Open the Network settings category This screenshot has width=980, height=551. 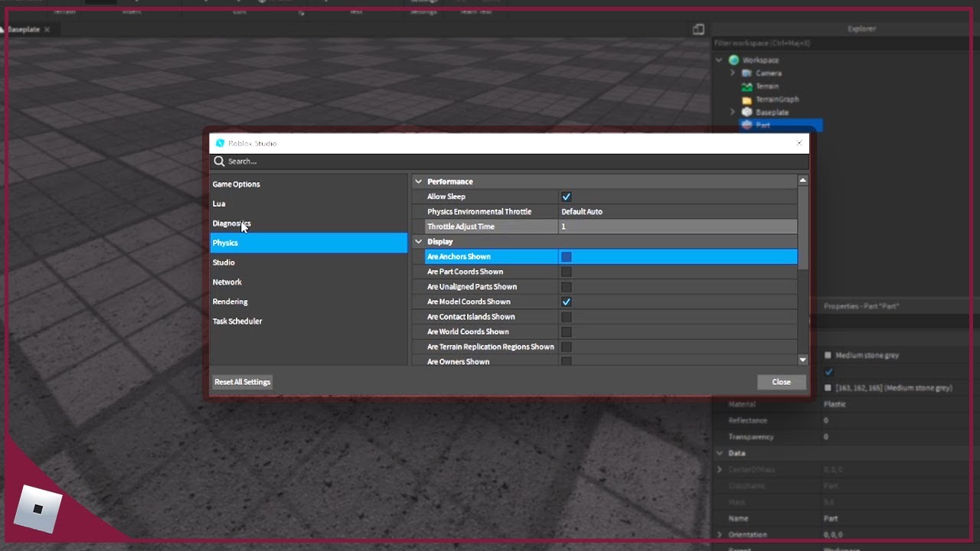coord(309,282)
